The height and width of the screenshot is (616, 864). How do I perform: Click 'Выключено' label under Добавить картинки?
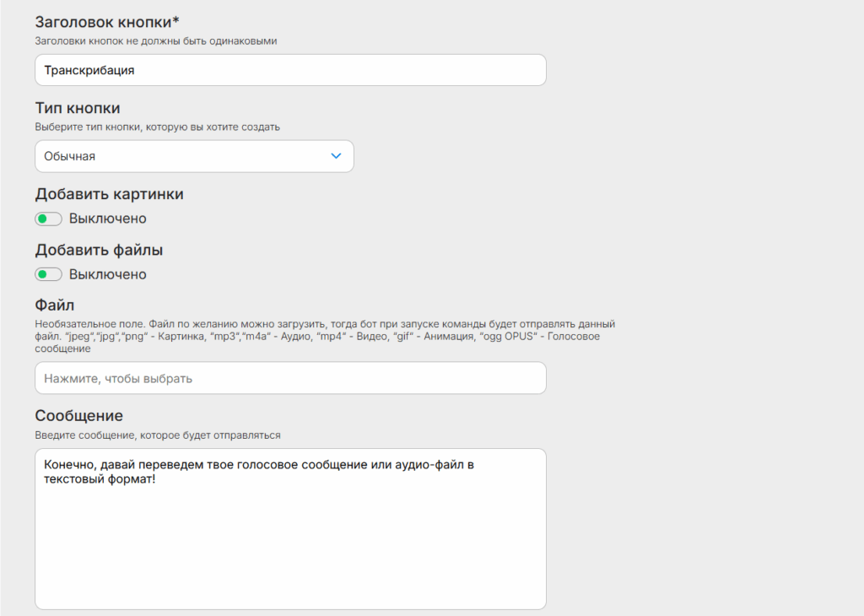(x=108, y=219)
